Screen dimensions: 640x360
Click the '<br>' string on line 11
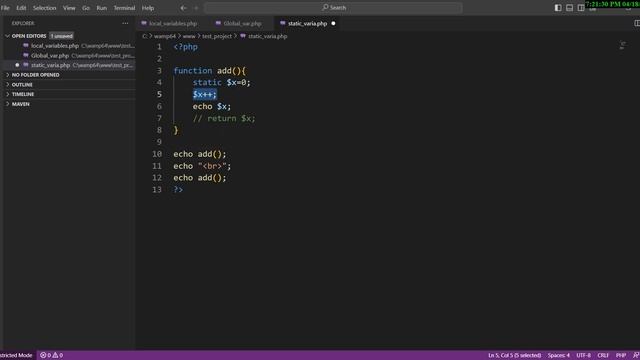coord(212,166)
